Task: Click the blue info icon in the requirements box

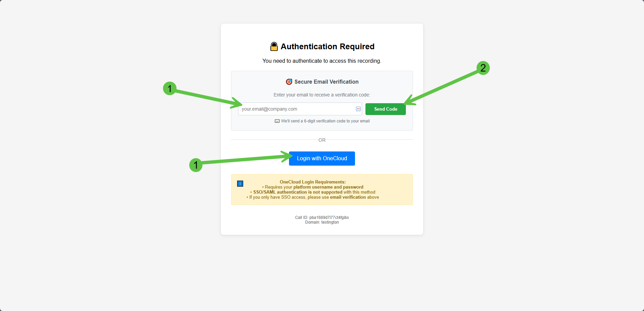Action: 240,183
